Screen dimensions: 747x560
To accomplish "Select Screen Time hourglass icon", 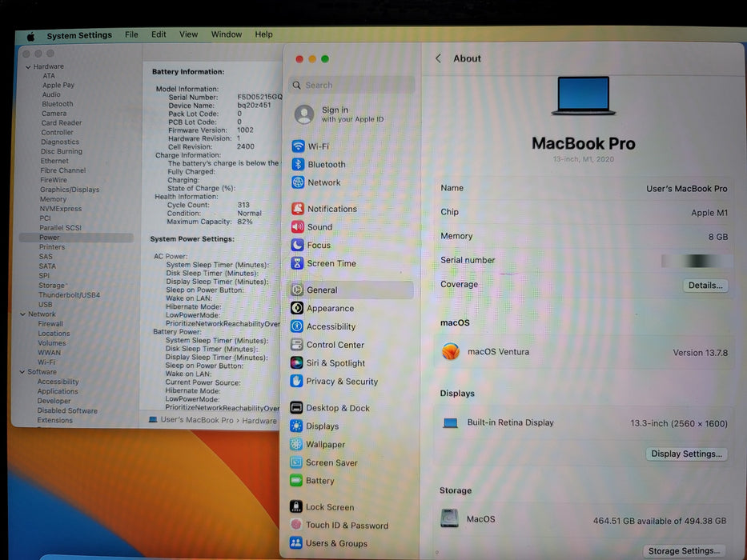I will tap(297, 263).
